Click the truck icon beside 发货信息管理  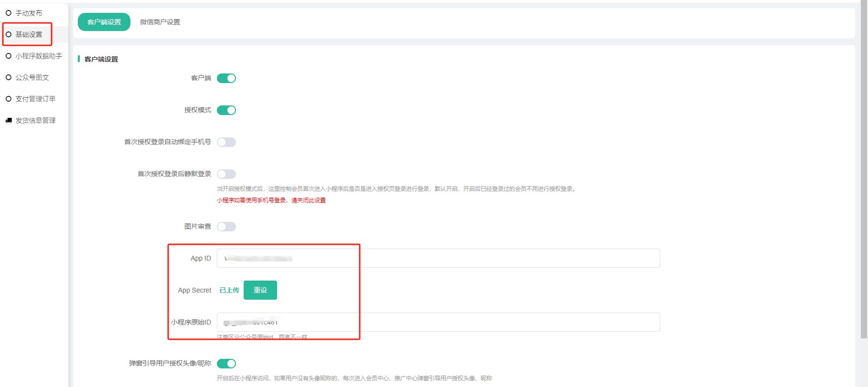coord(9,120)
